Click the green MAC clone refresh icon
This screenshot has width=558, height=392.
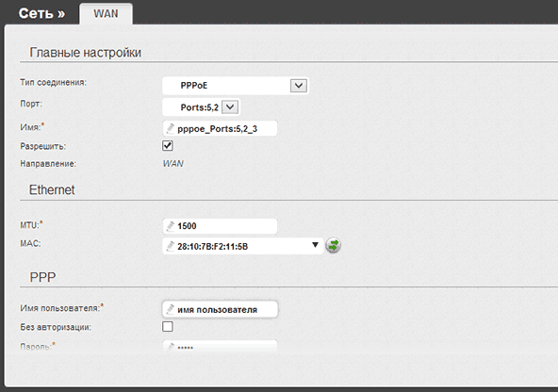333,245
